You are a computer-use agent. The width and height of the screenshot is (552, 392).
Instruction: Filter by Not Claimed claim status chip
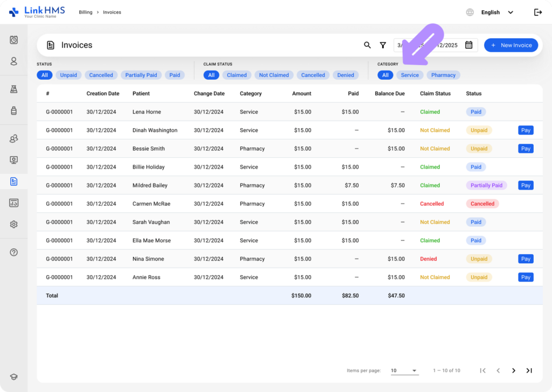point(274,75)
